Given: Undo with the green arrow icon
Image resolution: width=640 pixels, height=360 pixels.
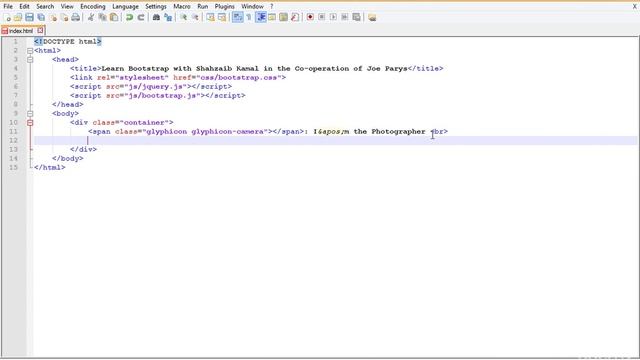Looking at the screenshot, I should [x=129, y=17].
